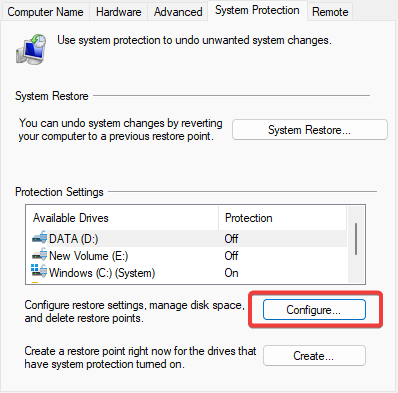Switch to the Remote tab
398x393 pixels.
point(330,12)
